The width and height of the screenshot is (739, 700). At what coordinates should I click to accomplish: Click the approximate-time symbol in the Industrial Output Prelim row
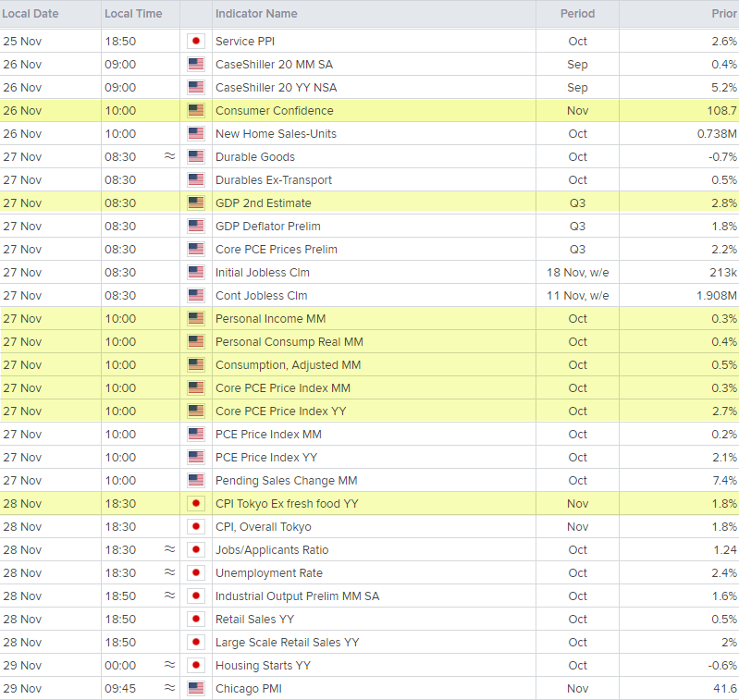(168, 596)
